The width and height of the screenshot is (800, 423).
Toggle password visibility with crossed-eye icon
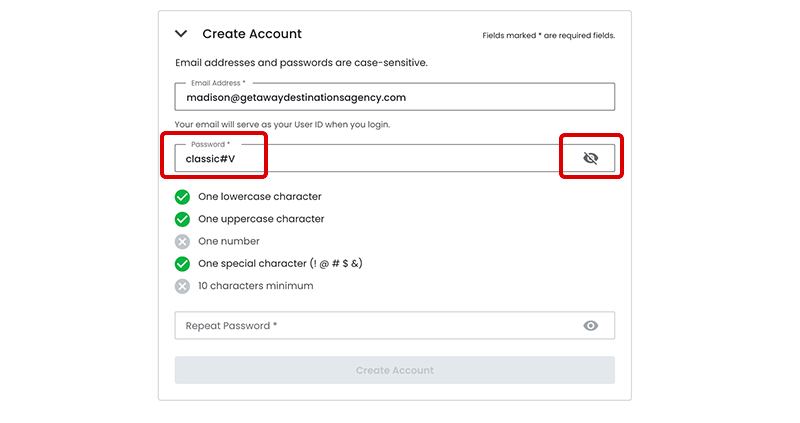pyautogui.click(x=590, y=158)
